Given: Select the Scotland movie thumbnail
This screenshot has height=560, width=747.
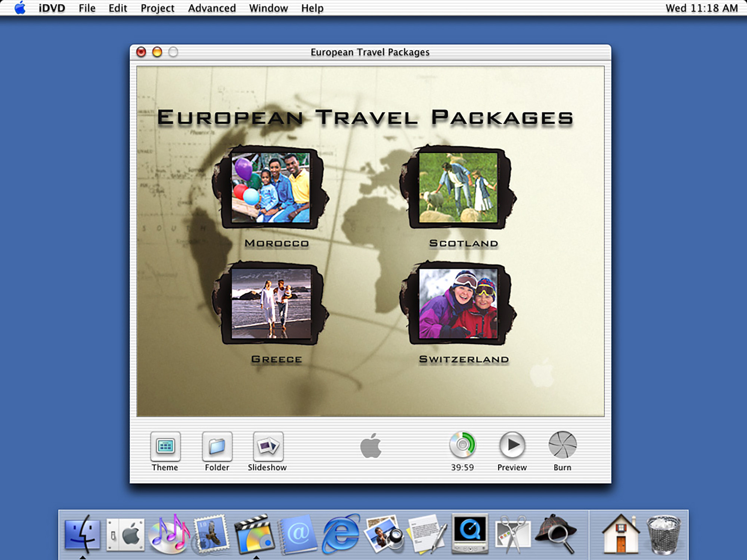Looking at the screenshot, I should tap(458, 187).
